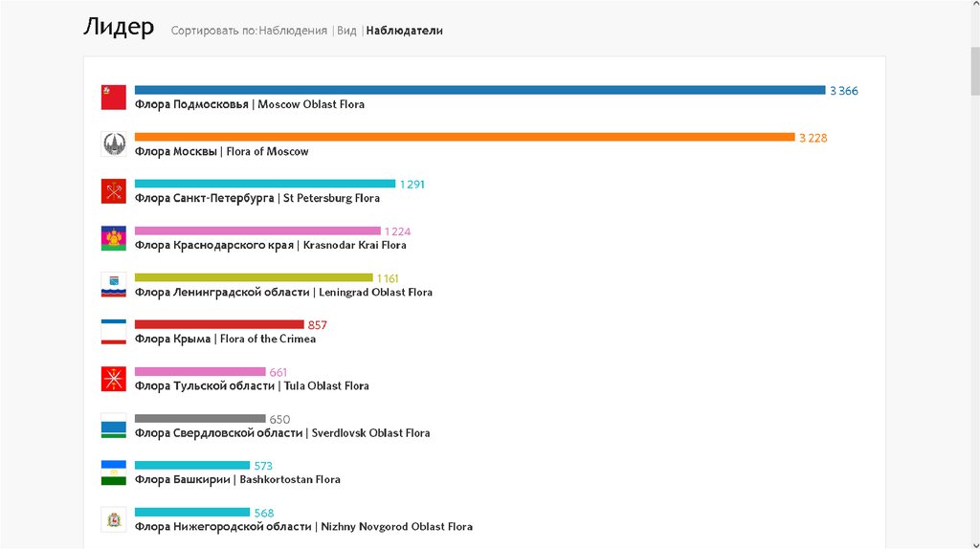Open Krasnodar Krai flag icon

114,238
